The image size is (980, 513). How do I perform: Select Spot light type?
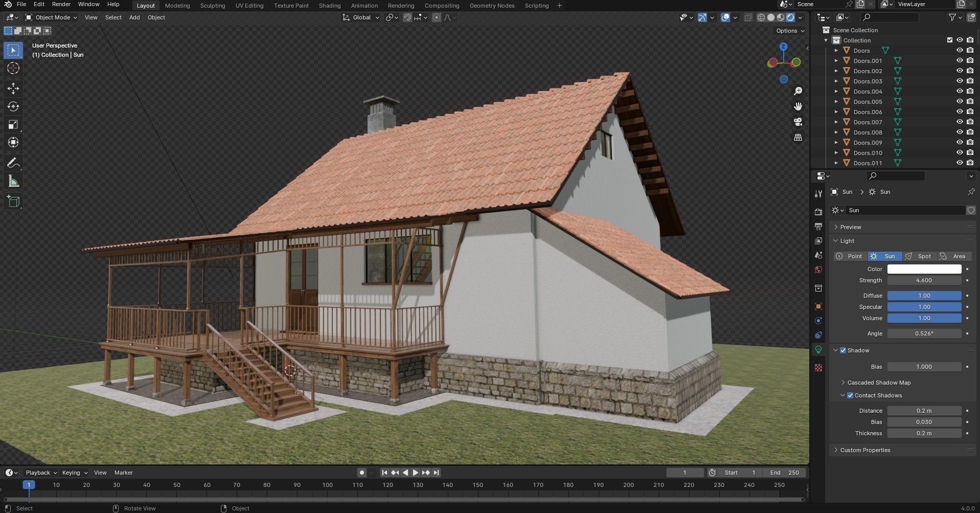point(919,256)
